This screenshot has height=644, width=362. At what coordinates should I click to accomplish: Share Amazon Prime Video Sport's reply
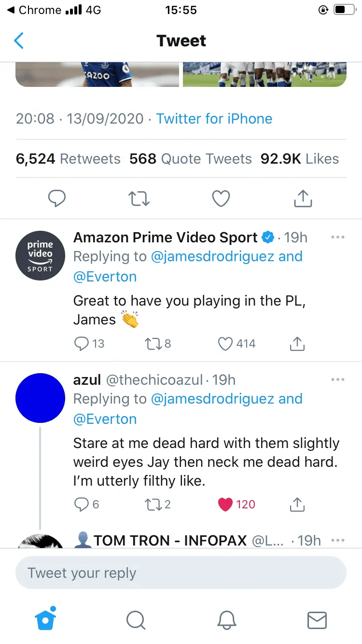pos(297,344)
